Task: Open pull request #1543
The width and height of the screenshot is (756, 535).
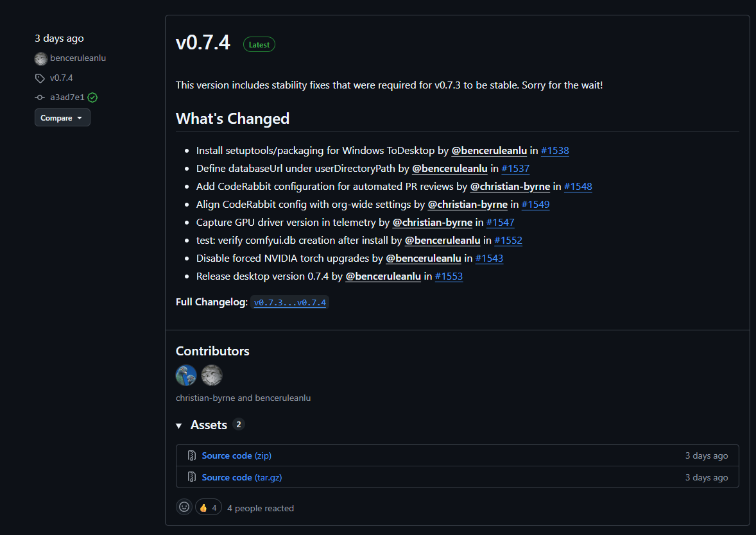Action: coord(490,259)
